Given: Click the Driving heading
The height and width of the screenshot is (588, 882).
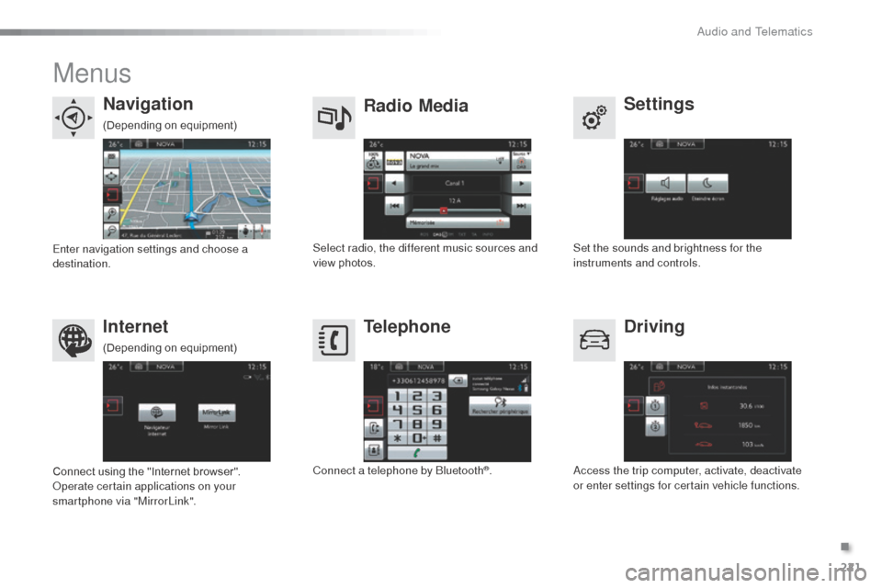Looking at the screenshot, I should (x=654, y=327).
